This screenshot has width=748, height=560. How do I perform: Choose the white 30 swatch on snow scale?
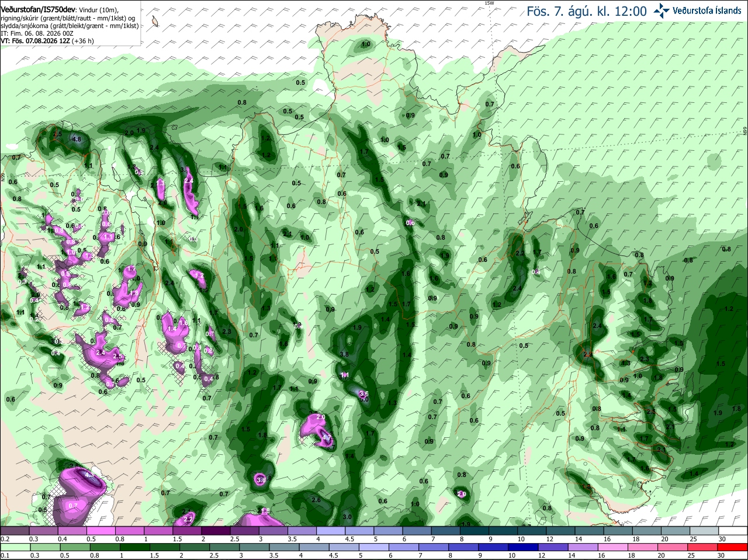733,530
